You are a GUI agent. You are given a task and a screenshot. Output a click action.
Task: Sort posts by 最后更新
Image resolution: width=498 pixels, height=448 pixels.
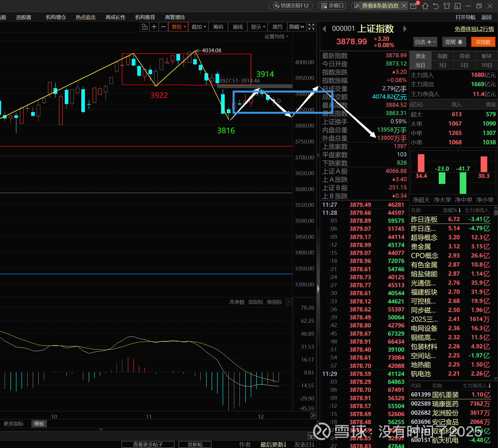click(273, 444)
